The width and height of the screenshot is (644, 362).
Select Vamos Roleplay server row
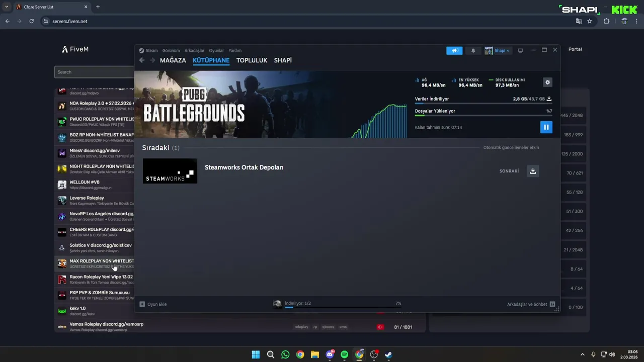(240, 327)
